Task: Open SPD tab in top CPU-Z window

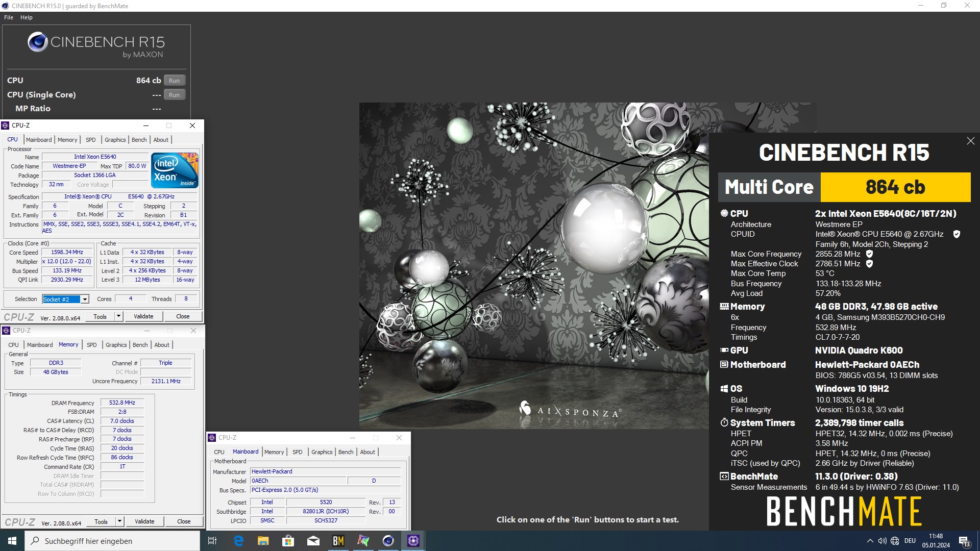Action: 91,140
